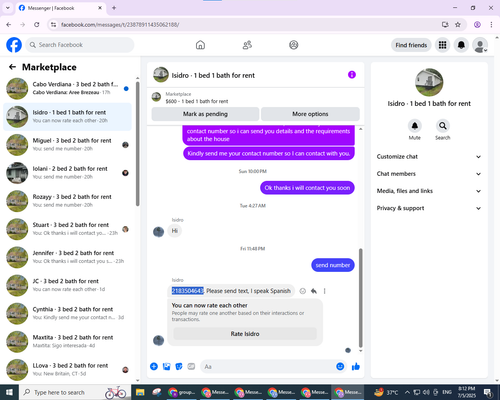Open Stuart 3 bed 2 bath conversation
The height and width of the screenshot is (400, 500).
click(67, 229)
